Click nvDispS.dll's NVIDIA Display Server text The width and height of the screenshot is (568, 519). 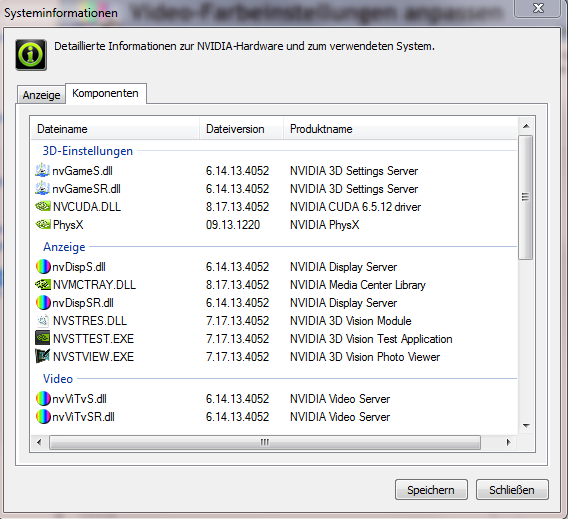tap(343, 267)
